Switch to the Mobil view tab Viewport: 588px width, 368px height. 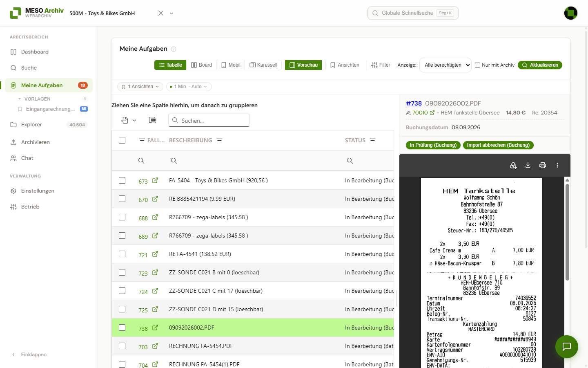pos(231,65)
